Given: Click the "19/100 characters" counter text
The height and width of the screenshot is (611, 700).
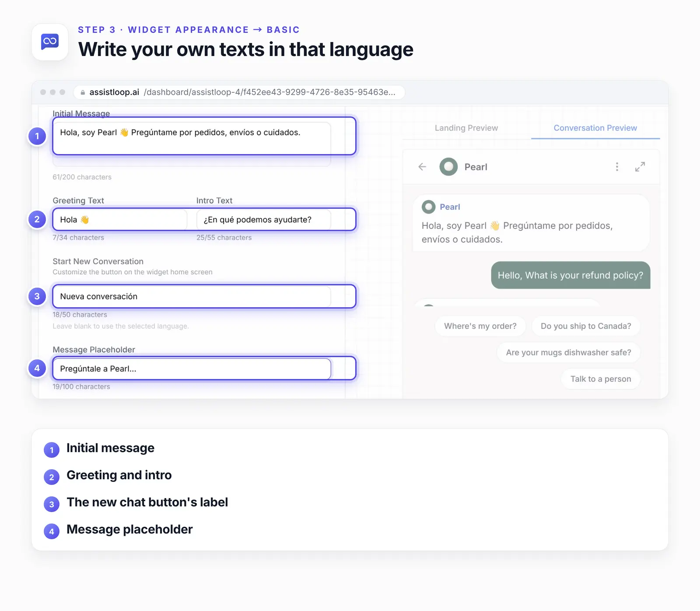Looking at the screenshot, I should click(x=81, y=386).
